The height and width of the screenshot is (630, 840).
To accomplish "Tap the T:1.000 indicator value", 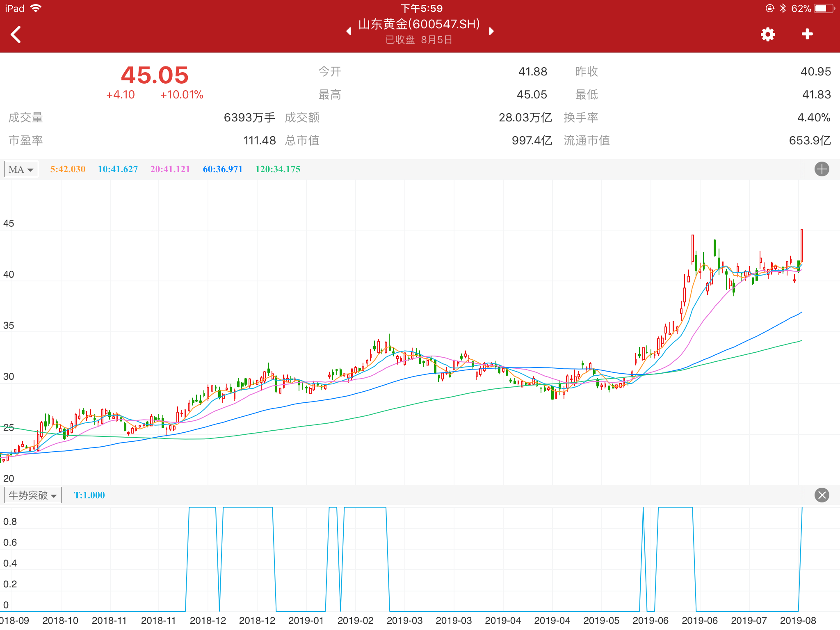I will point(89,495).
